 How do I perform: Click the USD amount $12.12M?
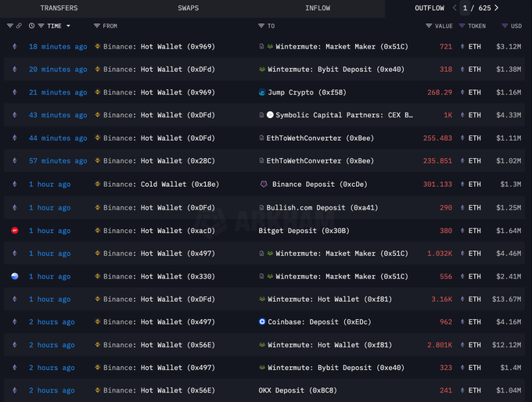pos(506,345)
